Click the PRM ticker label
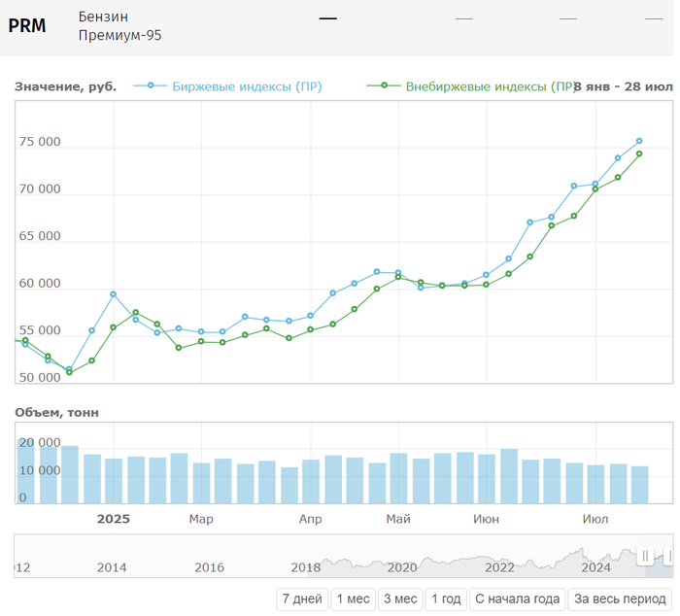 point(27,26)
